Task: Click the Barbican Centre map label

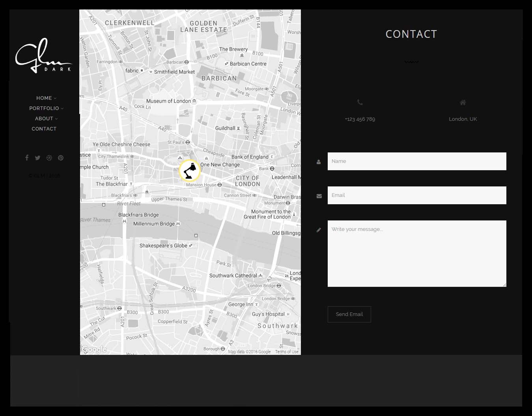Action: tap(248, 64)
